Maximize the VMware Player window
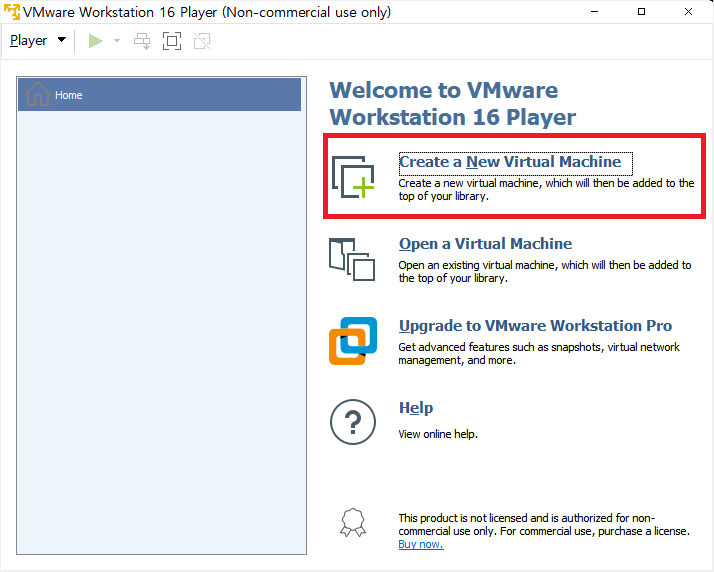 (x=641, y=12)
